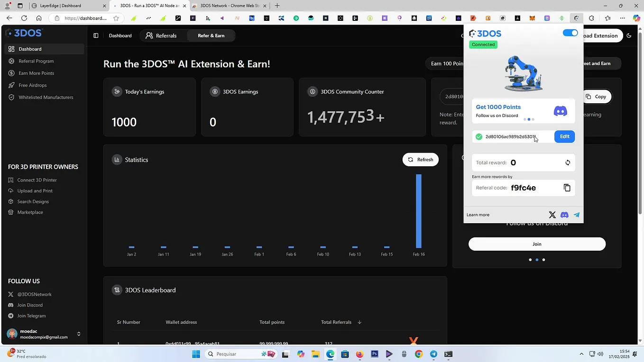Click the Refresh button in Statistics

tap(421, 160)
